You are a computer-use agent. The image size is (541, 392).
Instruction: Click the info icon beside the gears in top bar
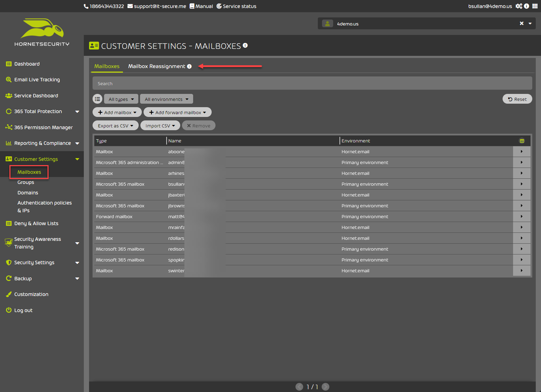pos(526,6)
